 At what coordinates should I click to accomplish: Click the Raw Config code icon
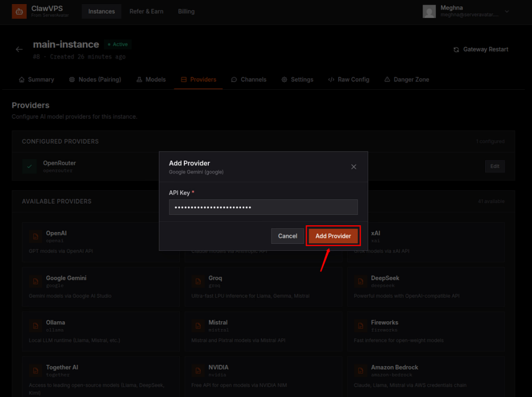(331, 79)
